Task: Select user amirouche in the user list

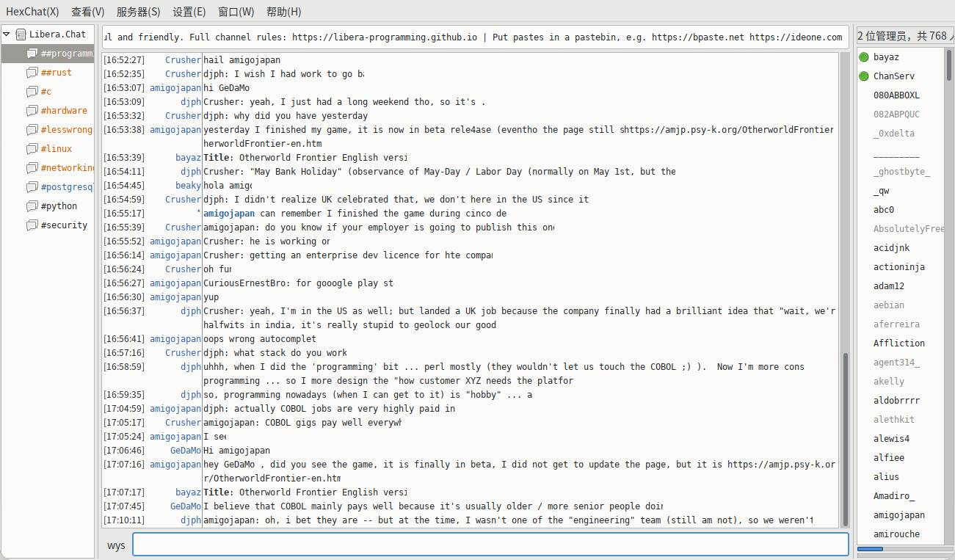Action: [896, 534]
